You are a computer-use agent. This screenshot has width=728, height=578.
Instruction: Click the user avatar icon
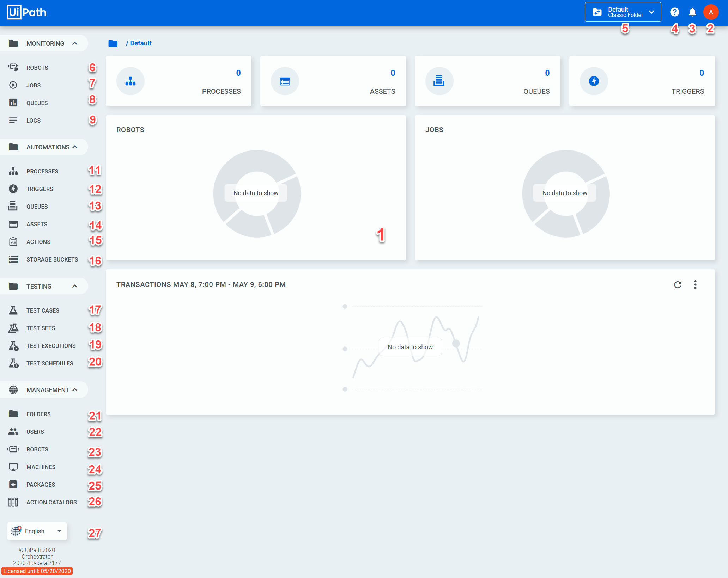pyautogui.click(x=711, y=12)
